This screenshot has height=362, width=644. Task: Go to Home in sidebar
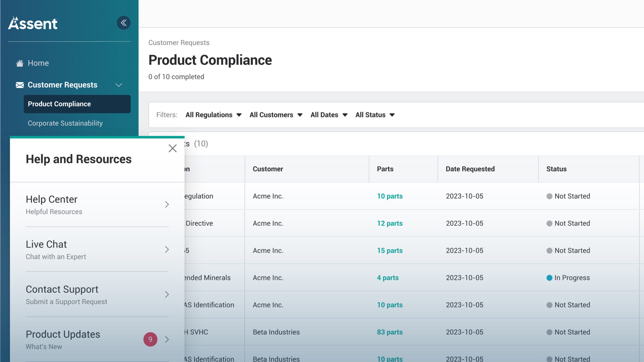(x=38, y=63)
